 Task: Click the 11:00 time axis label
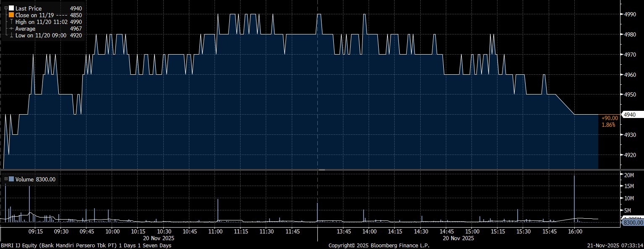pos(215,231)
